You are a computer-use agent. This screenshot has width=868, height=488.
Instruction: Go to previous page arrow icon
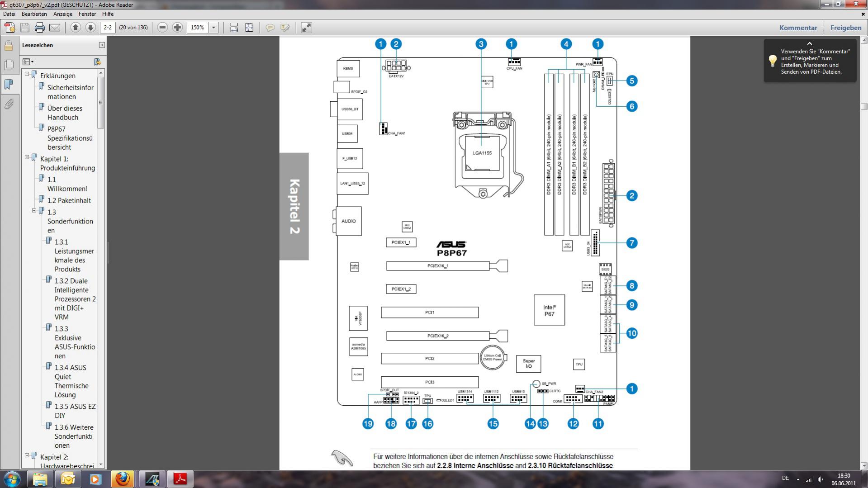[x=76, y=28]
